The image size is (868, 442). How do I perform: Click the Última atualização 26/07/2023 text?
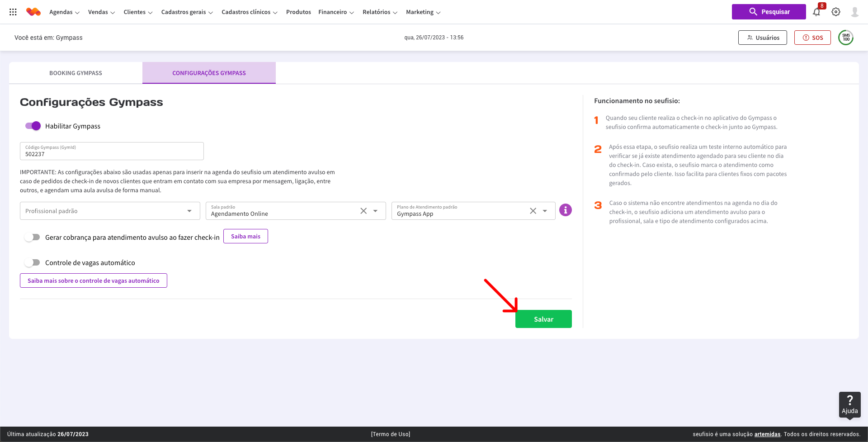pos(48,434)
